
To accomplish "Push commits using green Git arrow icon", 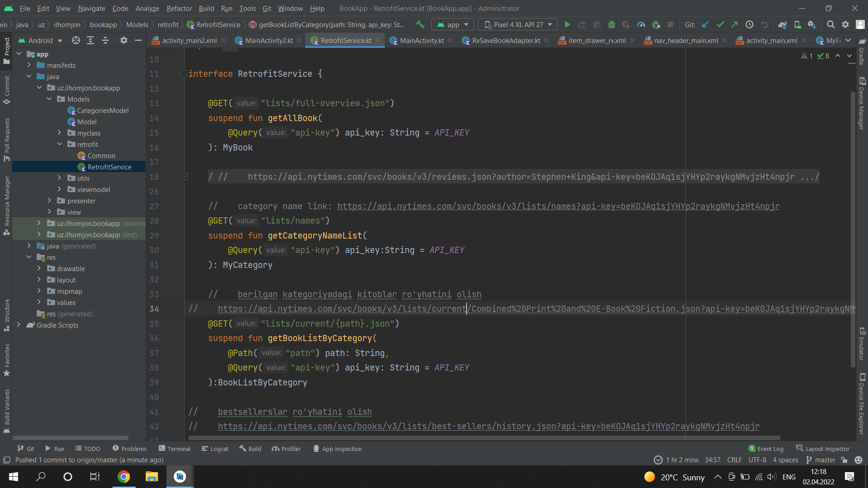I will click(735, 24).
